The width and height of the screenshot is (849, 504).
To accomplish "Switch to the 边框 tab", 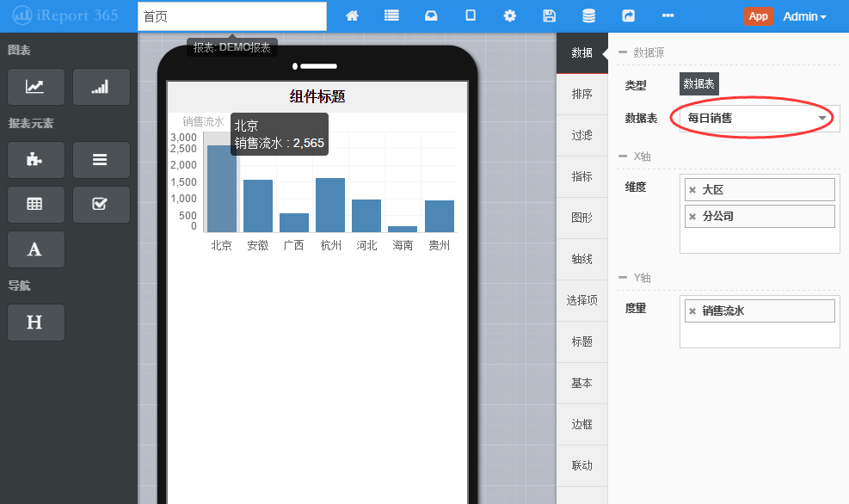I will [582, 424].
